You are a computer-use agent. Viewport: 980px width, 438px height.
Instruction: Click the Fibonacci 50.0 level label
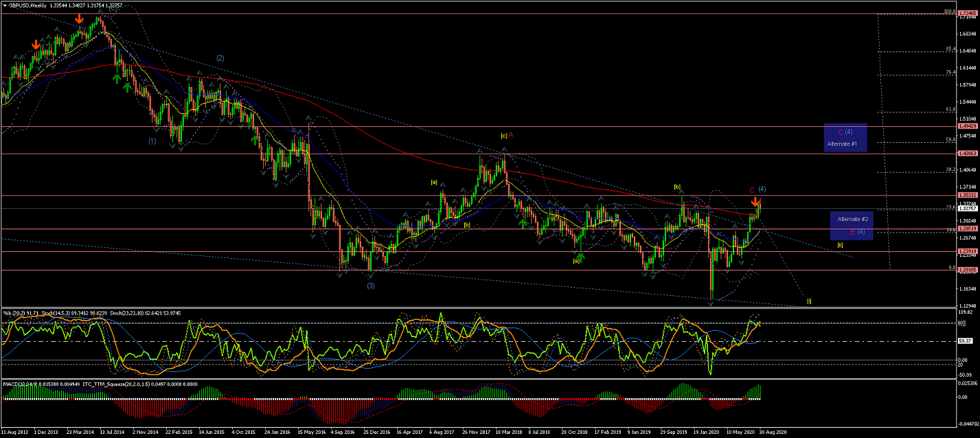tap(951, 139)
